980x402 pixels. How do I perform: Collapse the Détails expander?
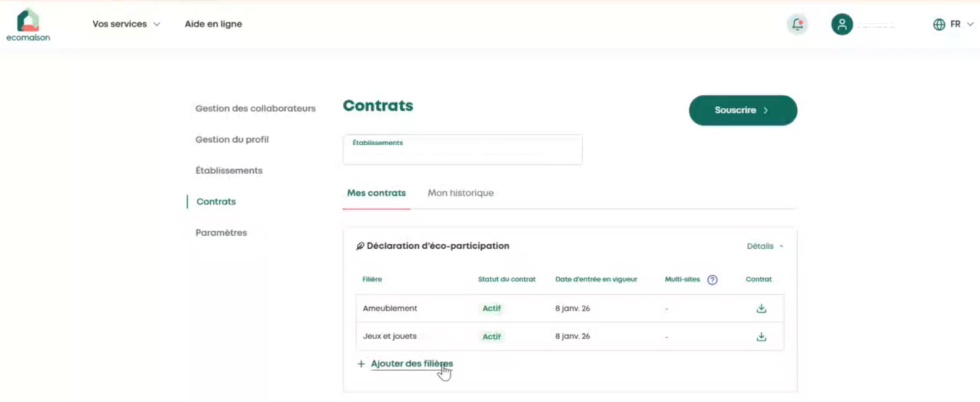coord(765,246)
